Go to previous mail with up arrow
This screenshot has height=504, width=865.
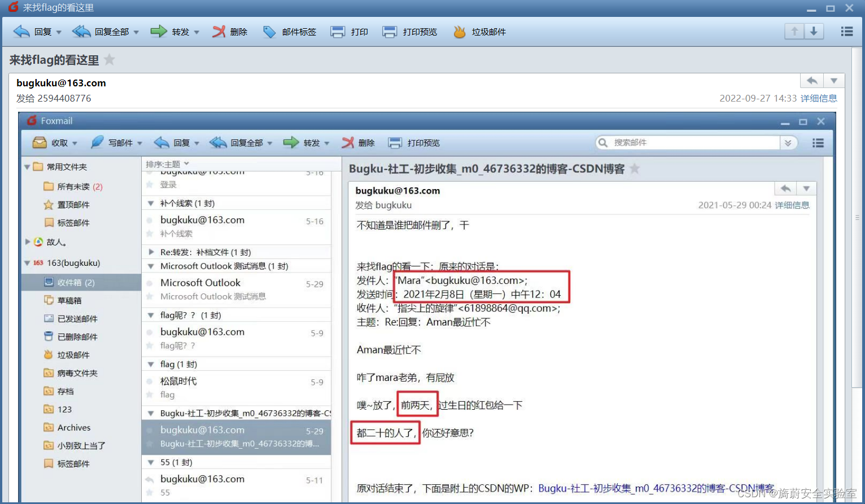[x=794, y=32]
